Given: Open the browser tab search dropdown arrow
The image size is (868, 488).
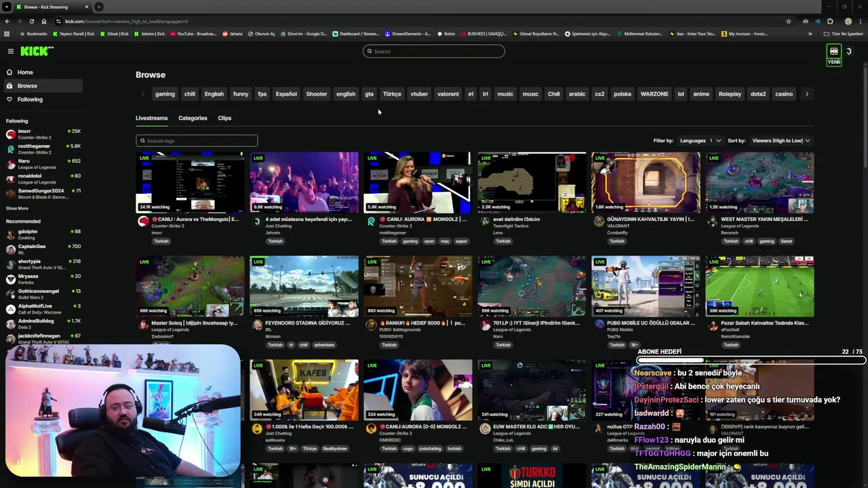Looking at the screenshot, I should coord(6,7).
